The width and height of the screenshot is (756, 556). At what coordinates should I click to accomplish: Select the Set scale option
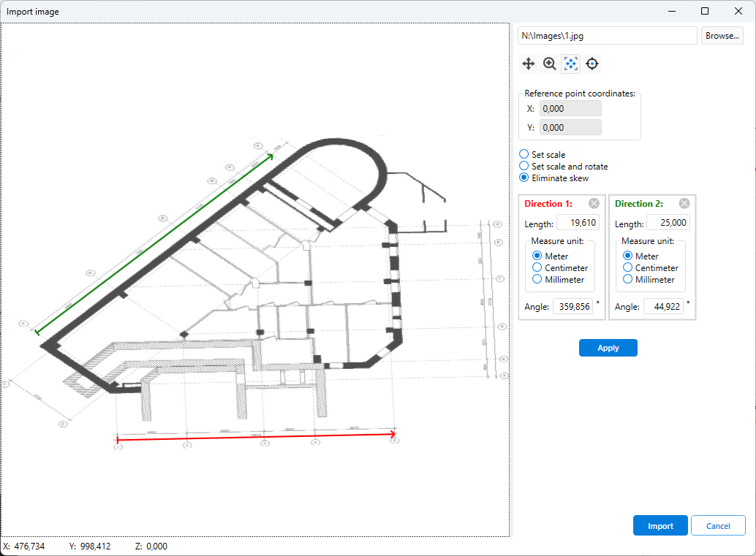[x=523, y=154]
